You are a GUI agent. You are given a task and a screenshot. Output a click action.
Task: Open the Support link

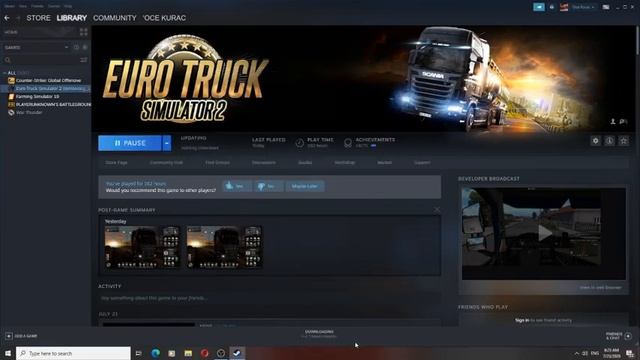[x=422, y=162]
